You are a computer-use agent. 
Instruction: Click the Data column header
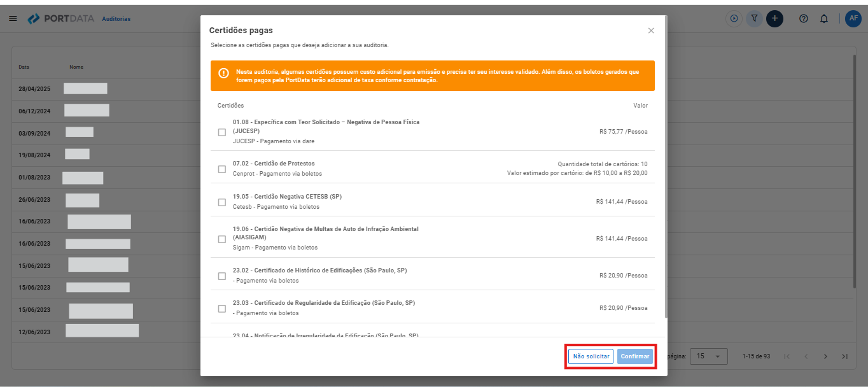pos(24,67)
